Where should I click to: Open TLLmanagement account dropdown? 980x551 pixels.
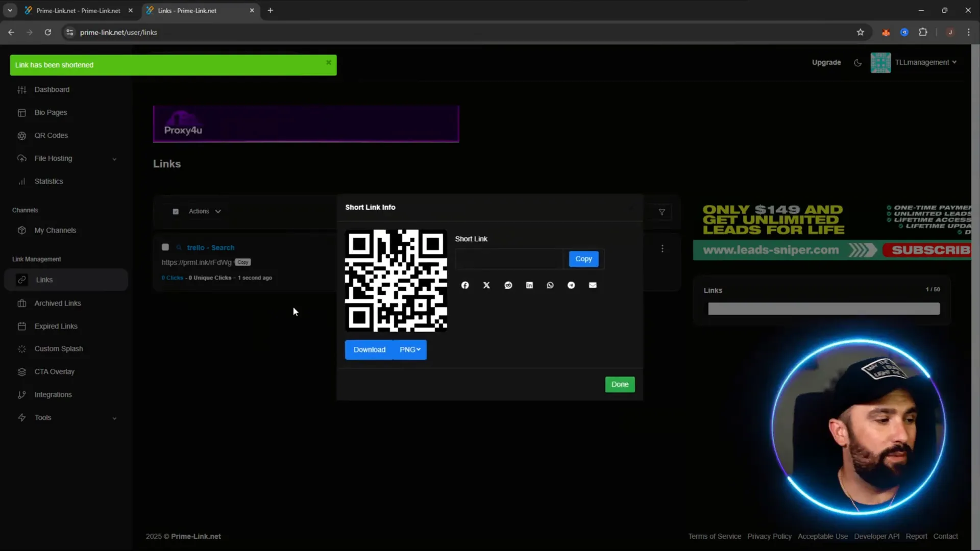[925, 62]
